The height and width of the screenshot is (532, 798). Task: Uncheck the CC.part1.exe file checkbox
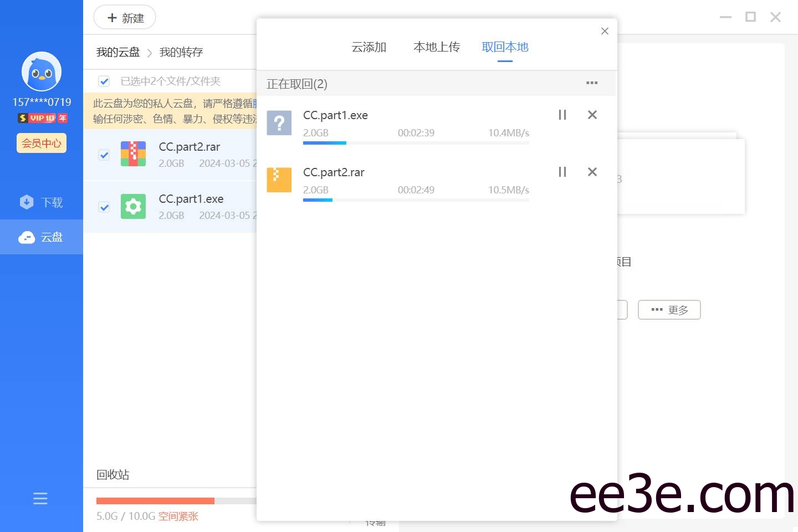[104, 207]
